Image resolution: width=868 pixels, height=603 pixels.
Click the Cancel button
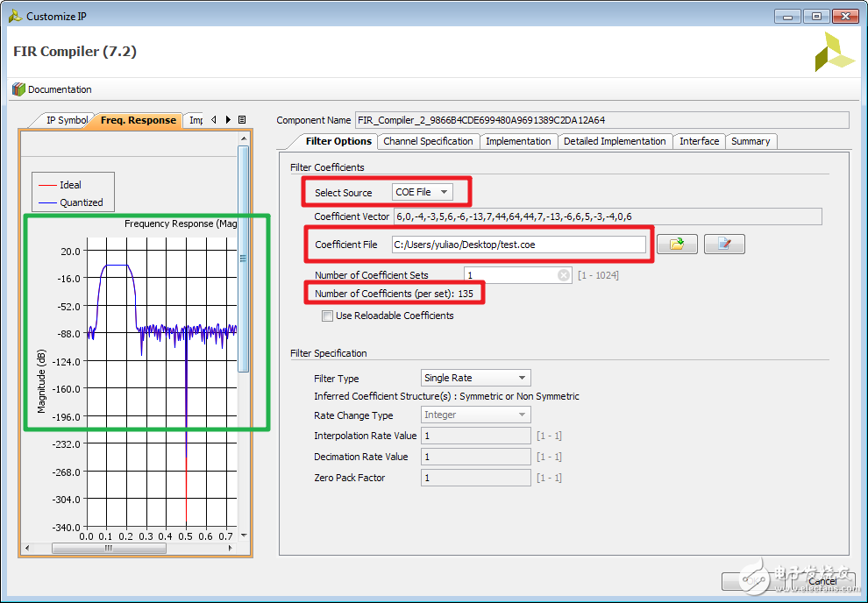pos(822,580)
